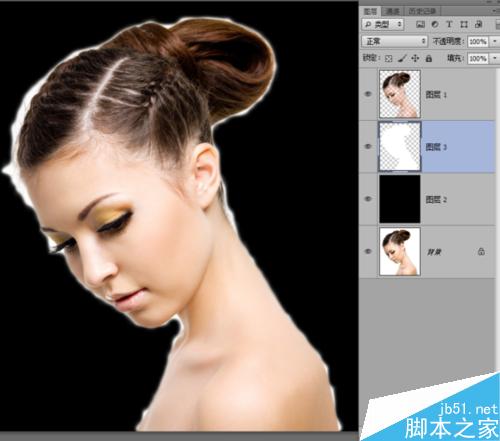
Task: Lock transparent pixels for the layer
Action: coord(388,59)
